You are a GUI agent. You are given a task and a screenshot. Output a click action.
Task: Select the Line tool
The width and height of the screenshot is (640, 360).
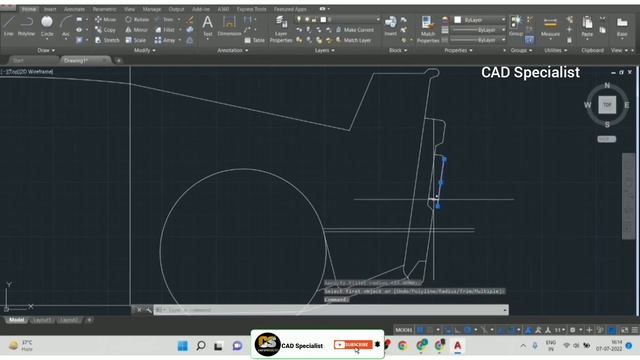[x=9, y=26]
